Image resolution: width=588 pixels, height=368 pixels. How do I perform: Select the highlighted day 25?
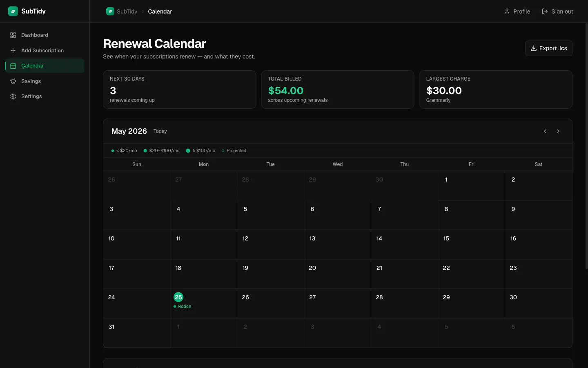[178, 297]
